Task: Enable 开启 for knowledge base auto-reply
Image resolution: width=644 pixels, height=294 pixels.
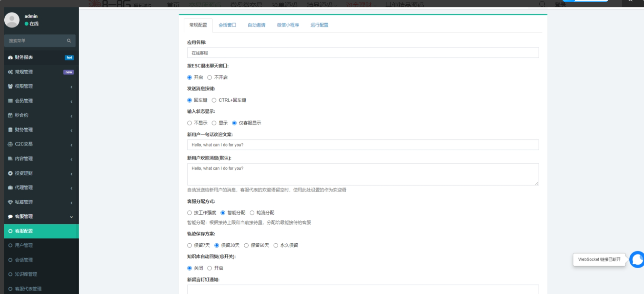Action: point(210,268)
